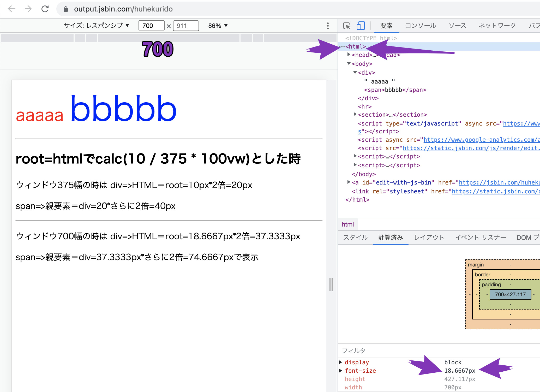View site info via the lock icon
Image resolution: width=540 pixels, height=392 pixels.
(x=66, y=9)
